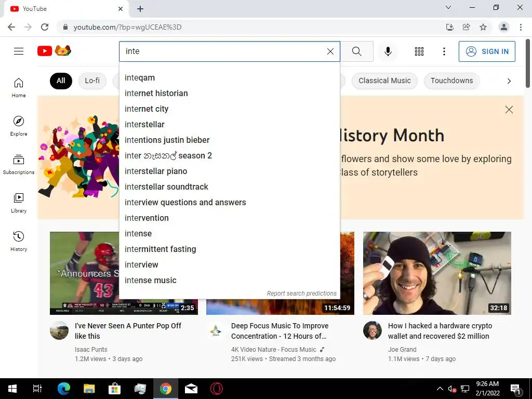The image size is (532, 399).
Task: Show more filter chips with arrow
Action: [509, 81]
